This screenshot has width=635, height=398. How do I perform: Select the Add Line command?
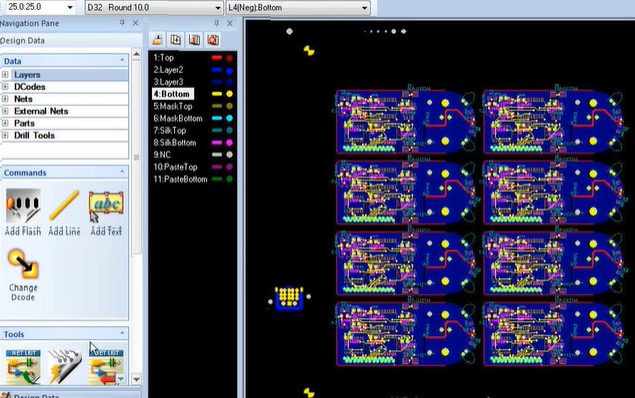64,212
